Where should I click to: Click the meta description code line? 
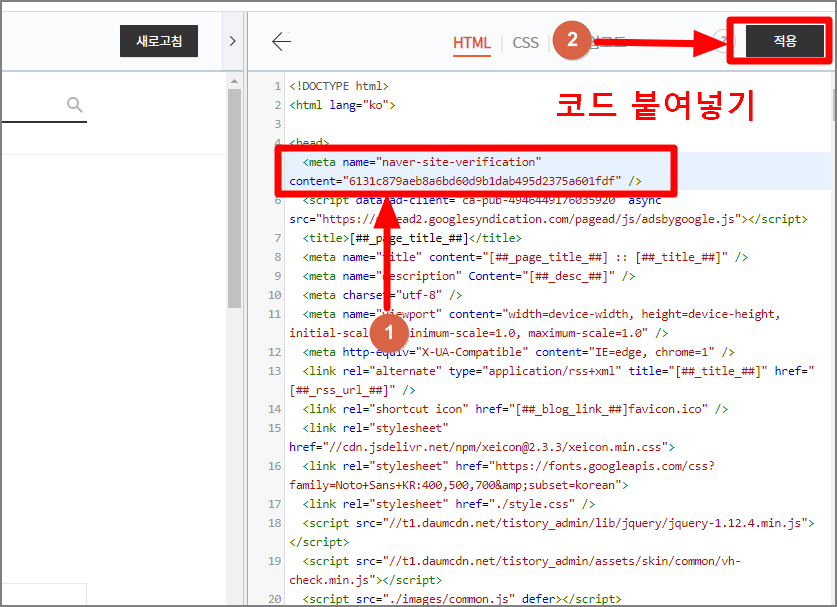point(469,276)
